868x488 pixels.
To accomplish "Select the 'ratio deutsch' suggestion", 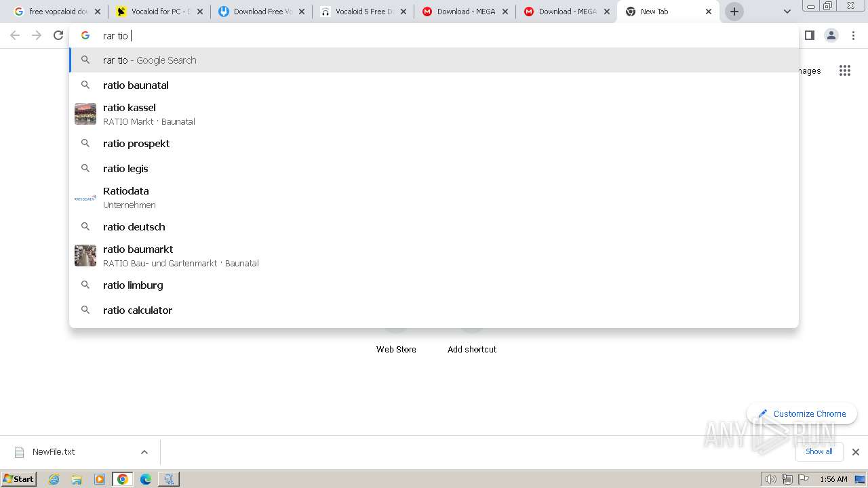I will click(434, 227).
